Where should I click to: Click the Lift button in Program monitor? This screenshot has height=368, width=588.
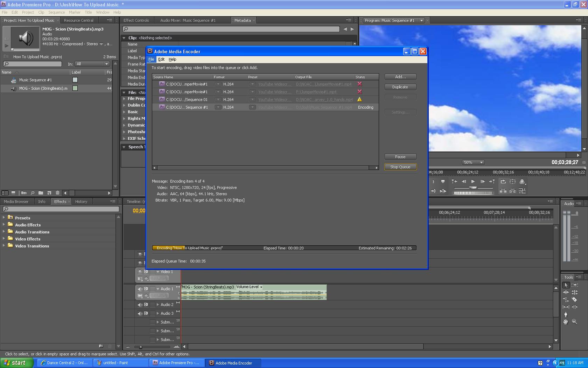coord(503,191)
